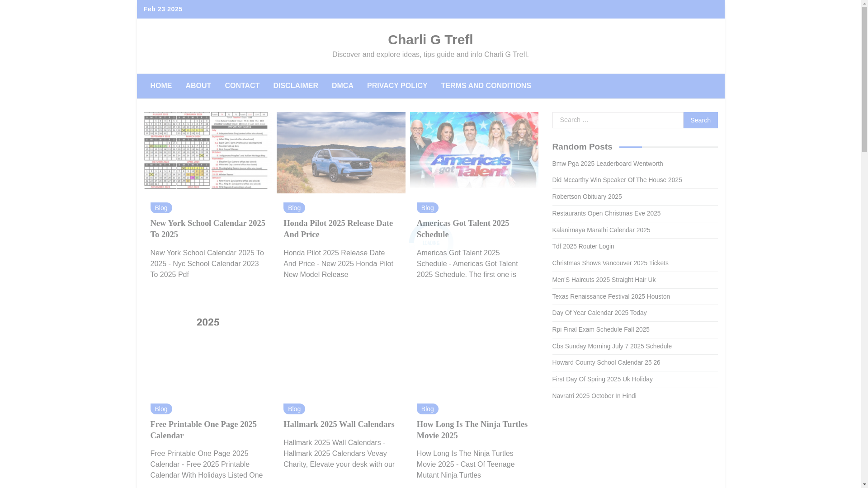Open the DISCLAIMER page

tap(296, 86)
